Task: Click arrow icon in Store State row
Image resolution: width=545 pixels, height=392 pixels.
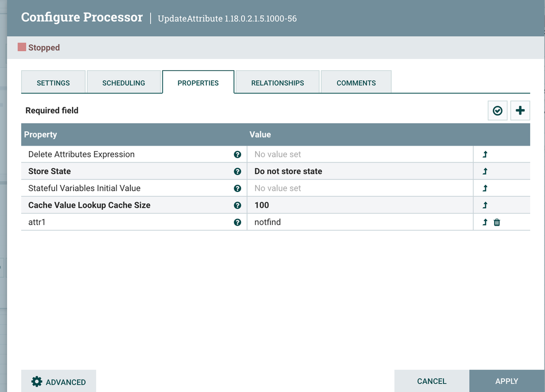Action: [x=485, y=172]
